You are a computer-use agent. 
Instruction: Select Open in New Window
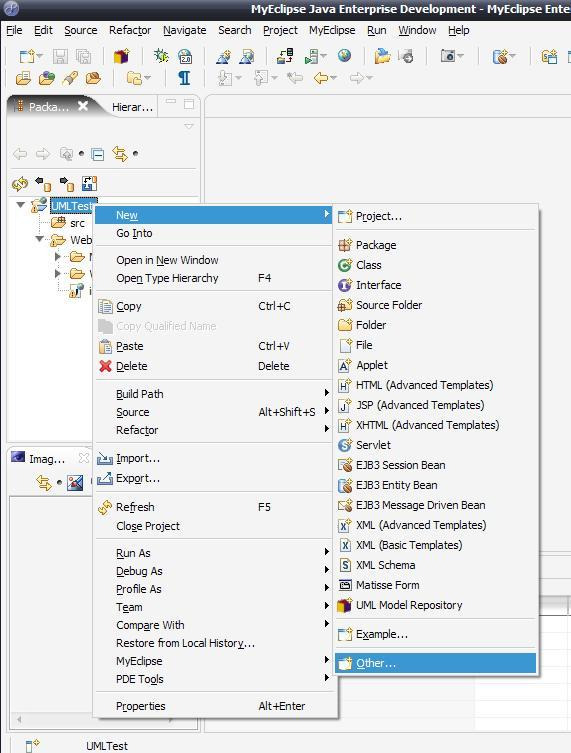click(214, 260)
